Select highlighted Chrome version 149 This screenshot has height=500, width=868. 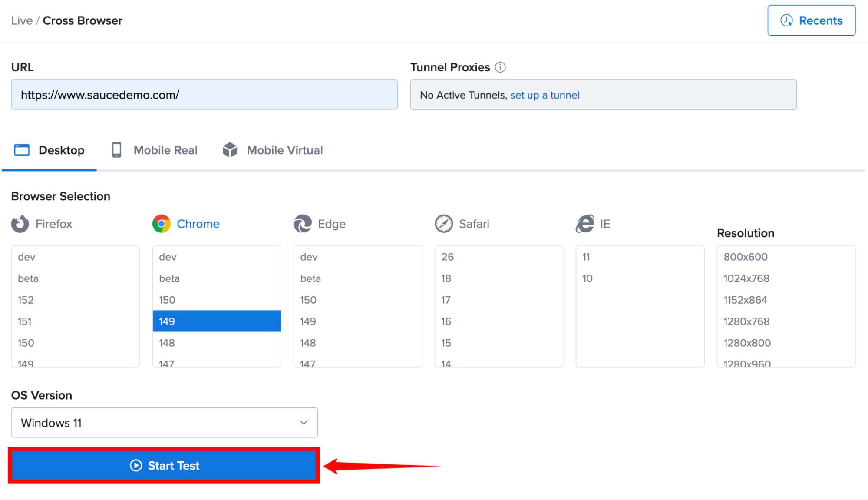pos(217,321)
